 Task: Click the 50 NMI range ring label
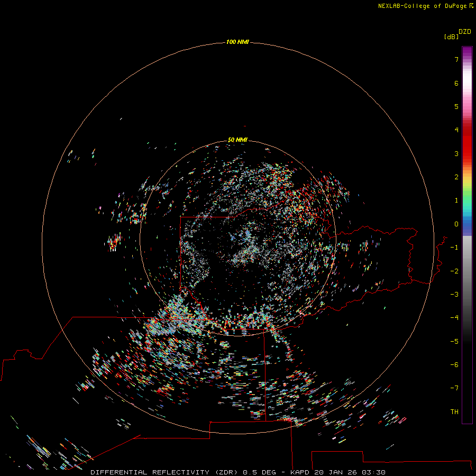[237, 140]
